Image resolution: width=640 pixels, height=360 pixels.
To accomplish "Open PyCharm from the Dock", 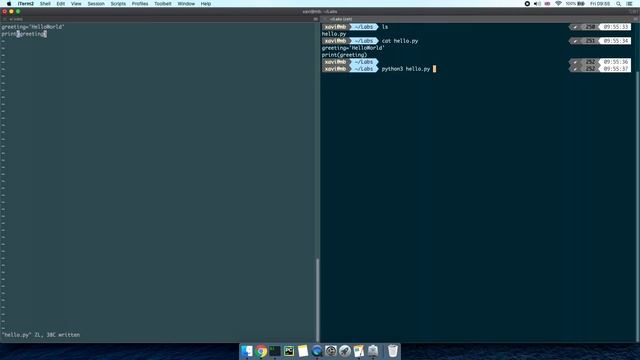I will [289, 351].
